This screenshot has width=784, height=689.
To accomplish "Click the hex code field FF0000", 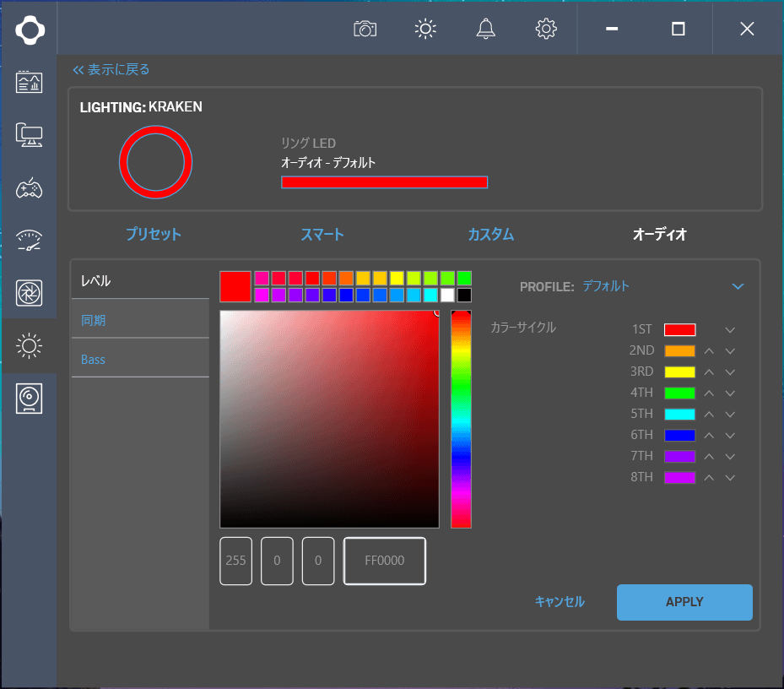I will pos(385,561).
